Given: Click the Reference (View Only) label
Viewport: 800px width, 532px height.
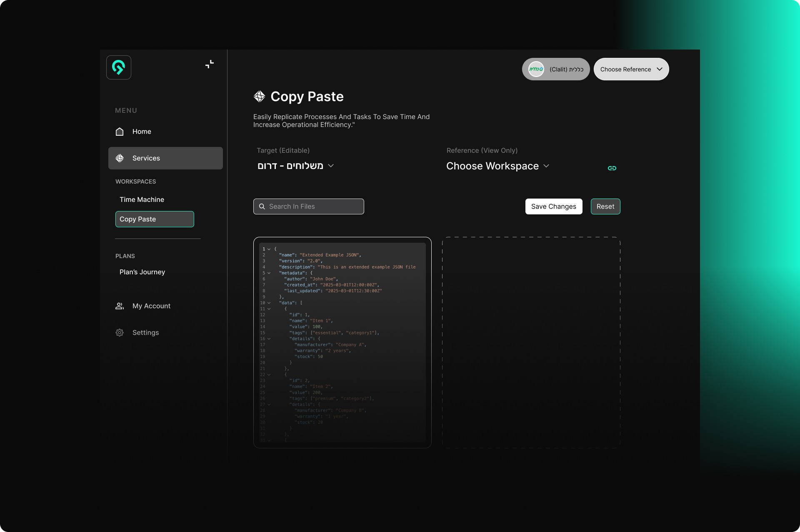Looking at the screenshot, I should (x=482, y=151).
